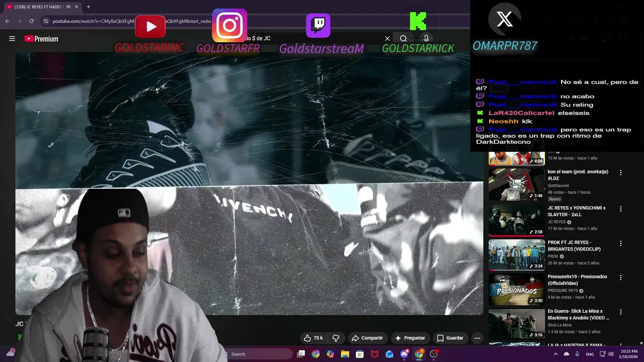This screenshot has width=644, height=362.
Task: Open kon el team video thumbnail
Action: [517, 184]
